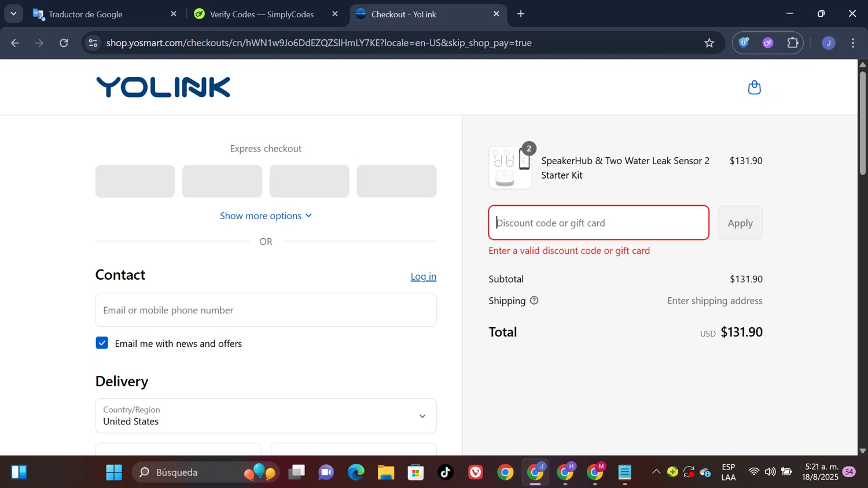Screen dimensions: 868x488
Task: Open TikTok from the taskbar
Action: click(446, 472)
